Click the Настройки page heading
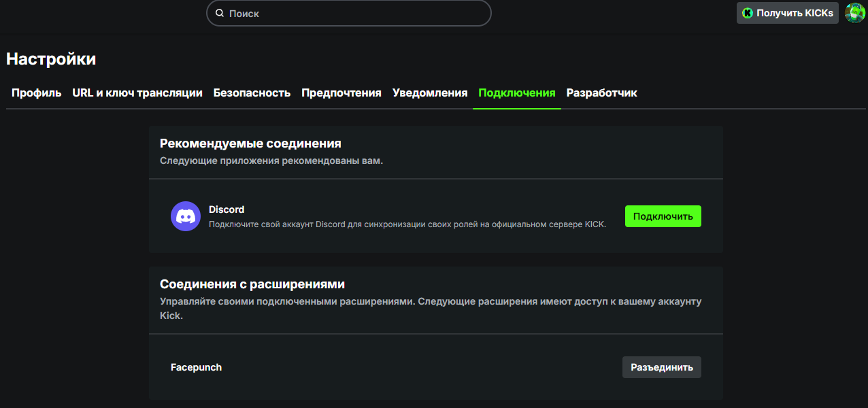The image size is (868, 408). click(x=51, y=59)
